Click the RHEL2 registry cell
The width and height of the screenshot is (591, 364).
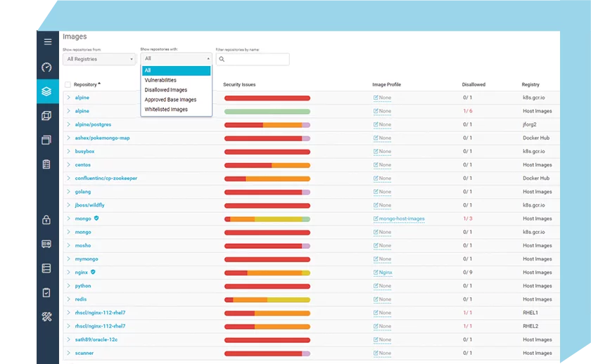click(530, 326)
